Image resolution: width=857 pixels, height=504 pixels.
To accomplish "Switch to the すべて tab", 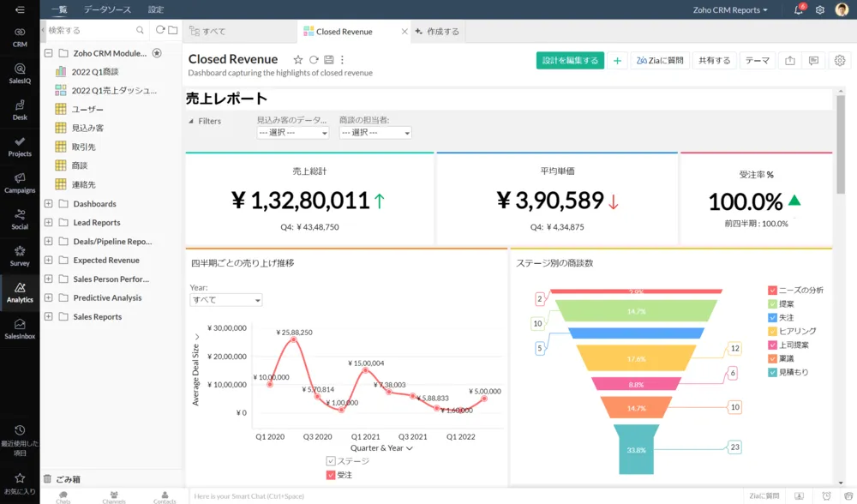I will 241,31.
